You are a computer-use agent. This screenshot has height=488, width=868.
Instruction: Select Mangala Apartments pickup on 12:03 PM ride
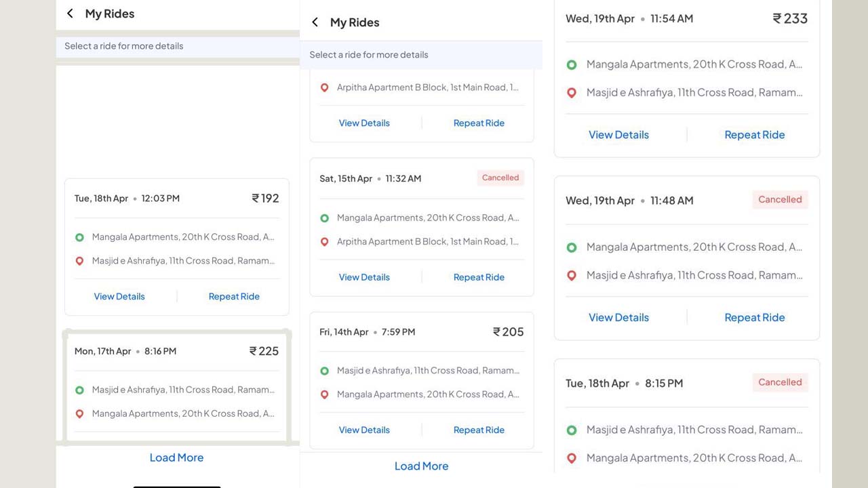tap(183, 237)
